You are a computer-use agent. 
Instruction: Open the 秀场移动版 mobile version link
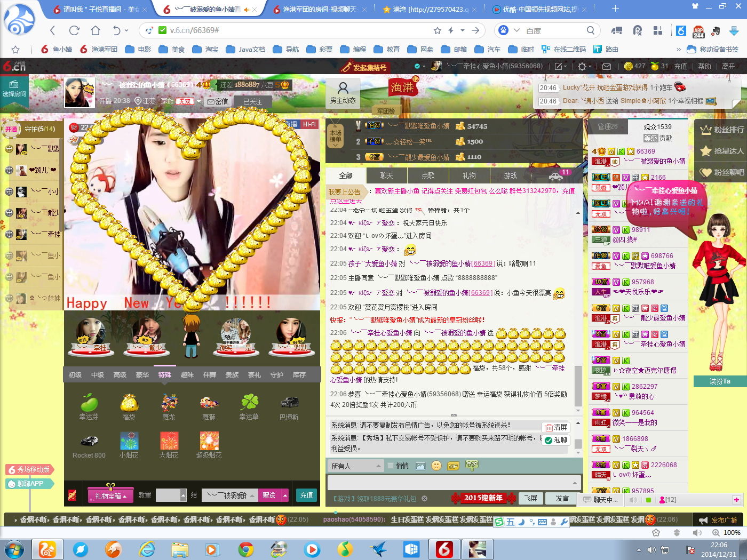[30, 469]
